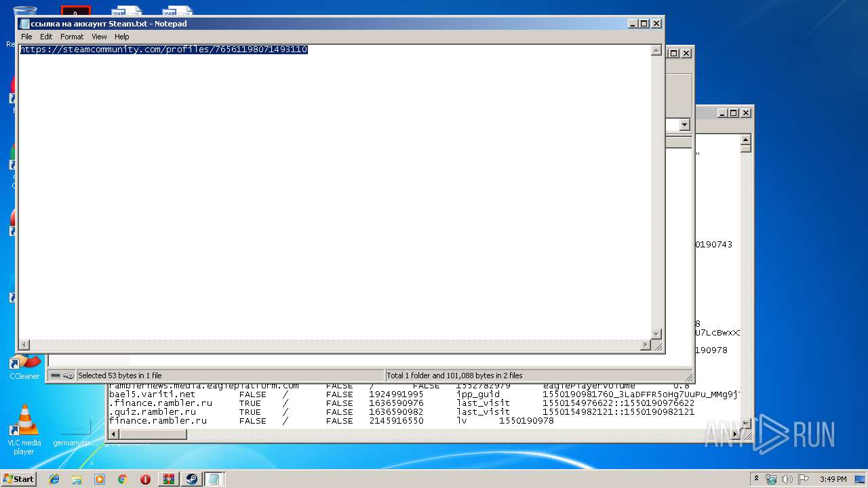Switch to WinRAR taskbar button

coord(168,479)
